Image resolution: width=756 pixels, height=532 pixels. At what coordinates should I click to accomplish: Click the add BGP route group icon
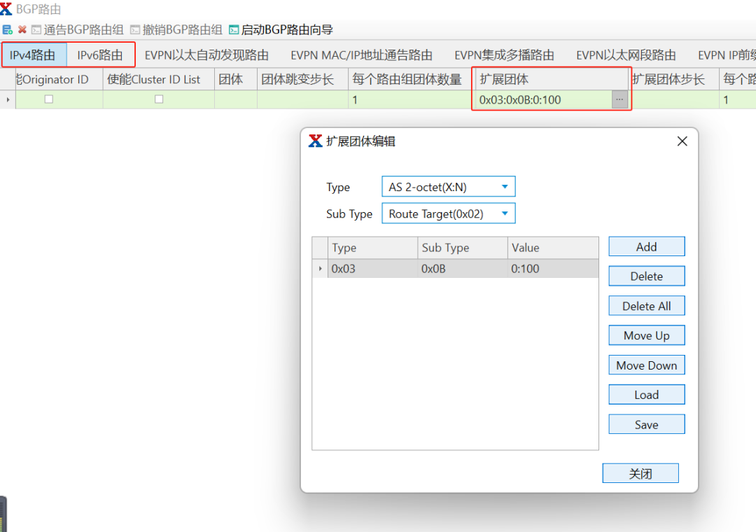pos(7,30)
